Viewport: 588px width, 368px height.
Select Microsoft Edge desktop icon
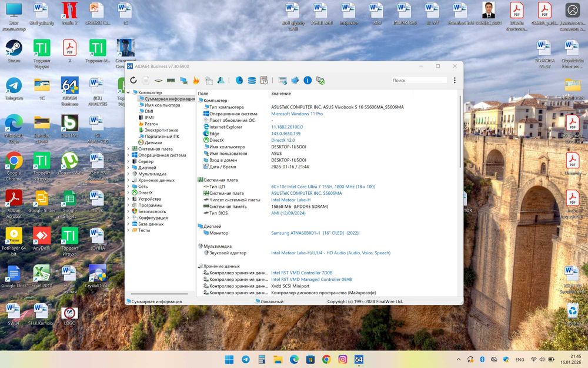click(14, 129)
